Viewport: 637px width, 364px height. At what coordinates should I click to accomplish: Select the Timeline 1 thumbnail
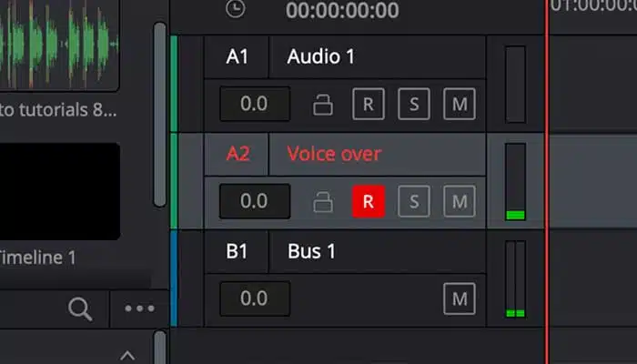coord(60,191)
